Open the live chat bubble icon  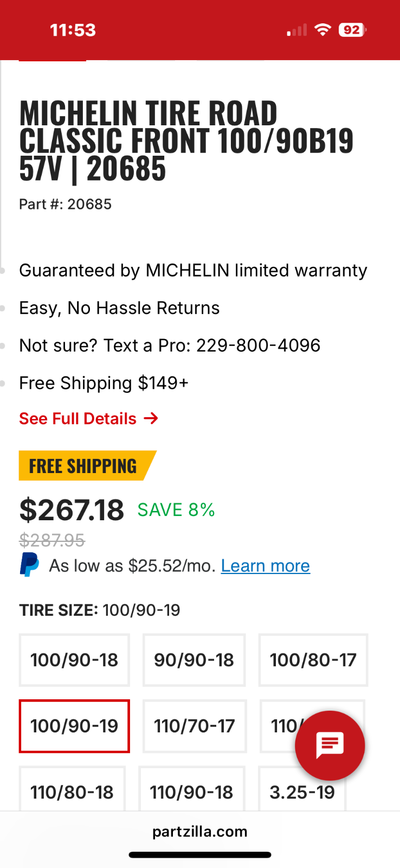click(330, 745)
